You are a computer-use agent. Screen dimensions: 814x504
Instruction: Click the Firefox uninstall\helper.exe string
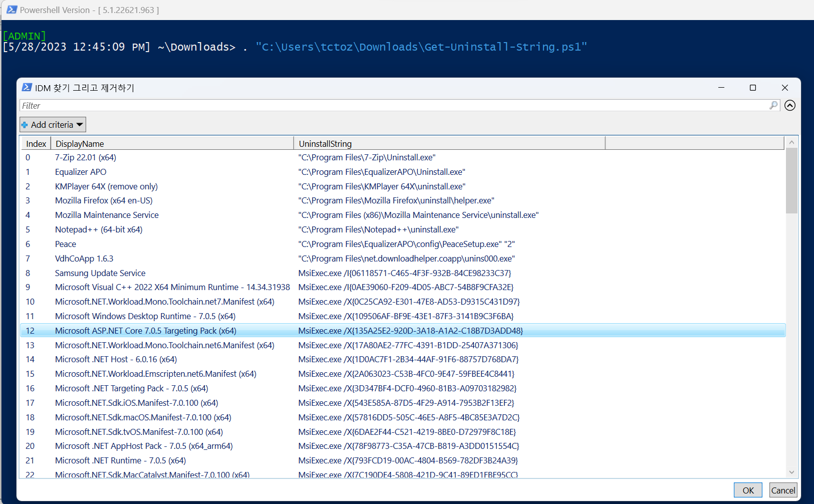(396, 200)
